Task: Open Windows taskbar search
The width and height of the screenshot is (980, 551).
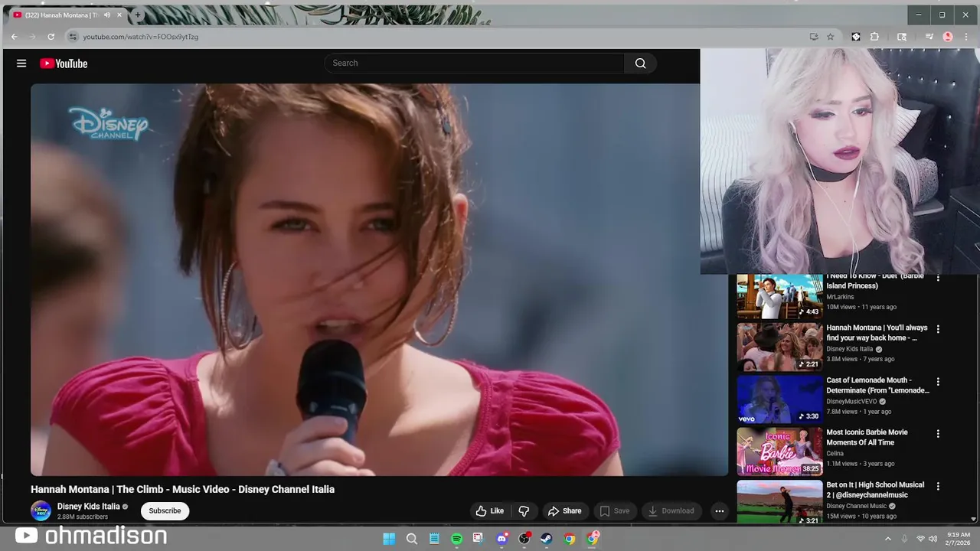Action: [x=412, y=539]
